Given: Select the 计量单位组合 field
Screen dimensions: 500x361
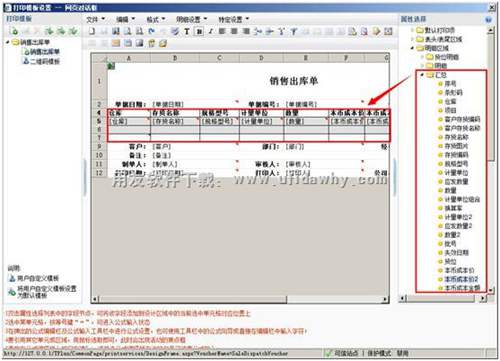Looking at the screenshot, I should pyautogui.click(x=462, y=199).
